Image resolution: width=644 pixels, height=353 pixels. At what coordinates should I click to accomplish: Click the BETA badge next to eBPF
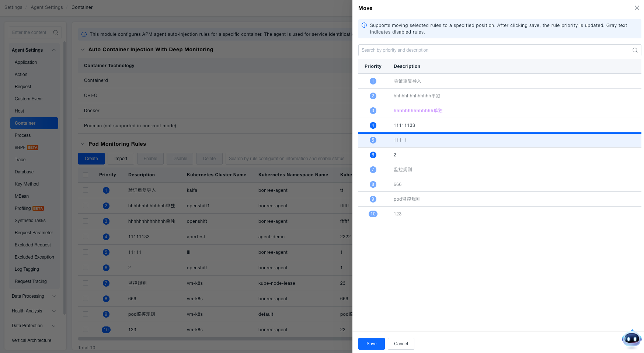[33, 148]
